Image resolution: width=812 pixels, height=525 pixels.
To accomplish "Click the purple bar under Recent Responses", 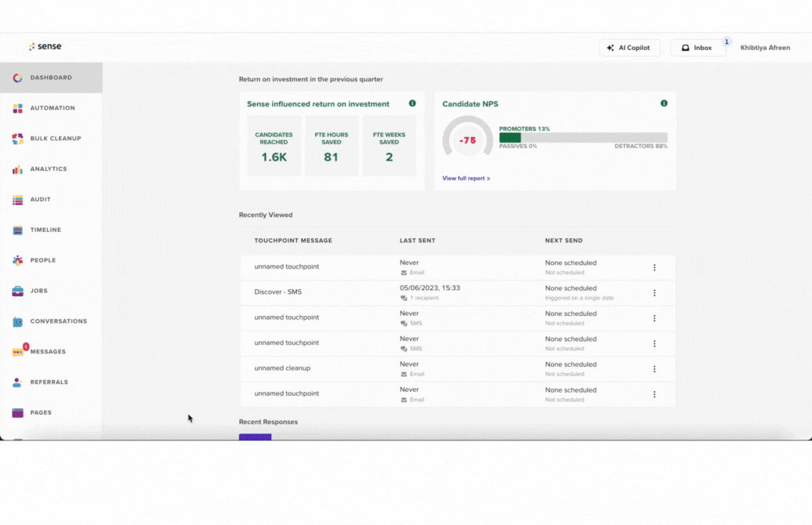I will click(x=255, y=437).
